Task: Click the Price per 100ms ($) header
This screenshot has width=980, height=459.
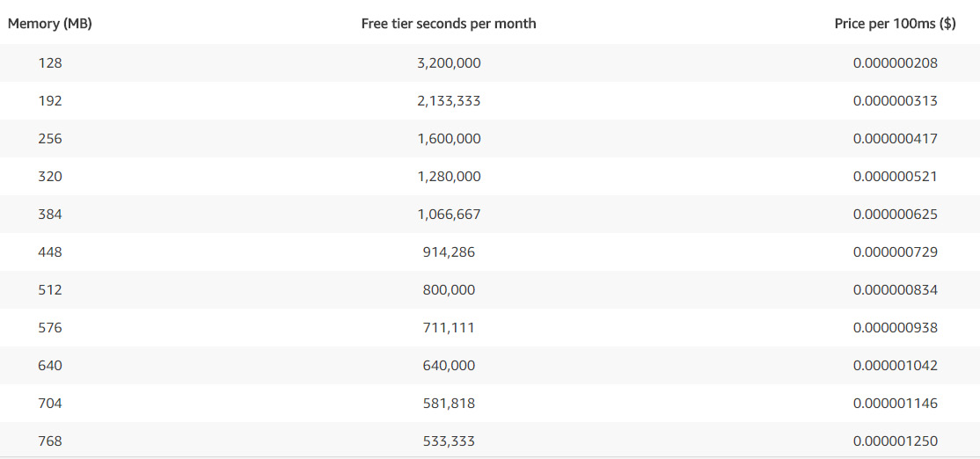Action: [x=895, y=24]
